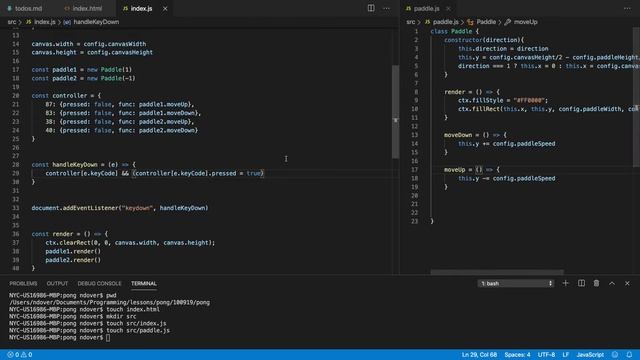
Task: Open the Problems panel tab
Action: (x=23, y=283)
